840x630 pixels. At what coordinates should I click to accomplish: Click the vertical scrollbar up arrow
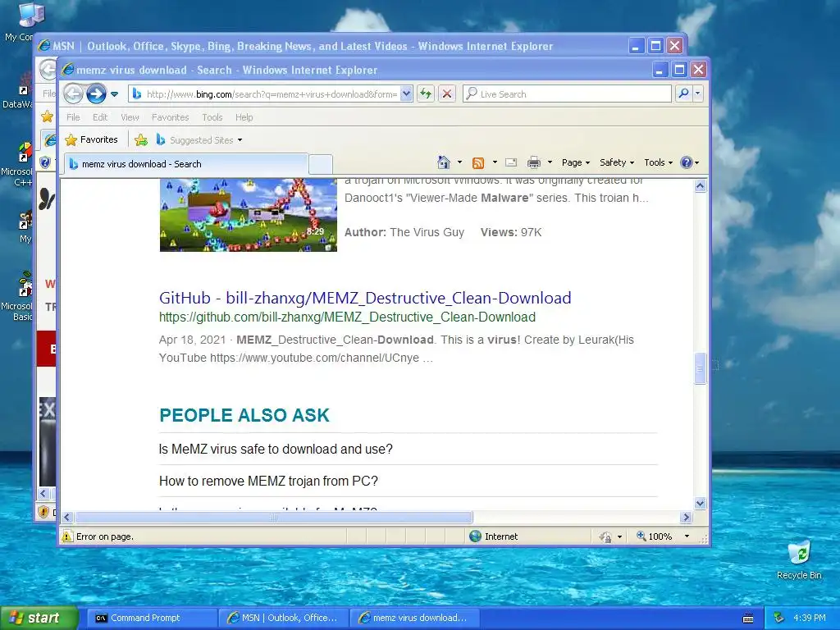pyautogui.click(x=701, y=186)
